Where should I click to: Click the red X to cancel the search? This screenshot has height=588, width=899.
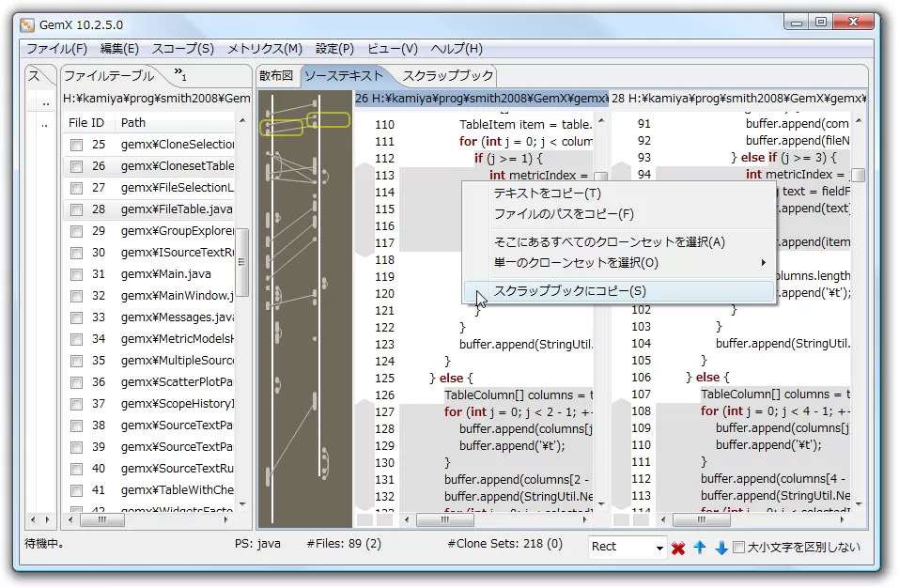(679, 548)
